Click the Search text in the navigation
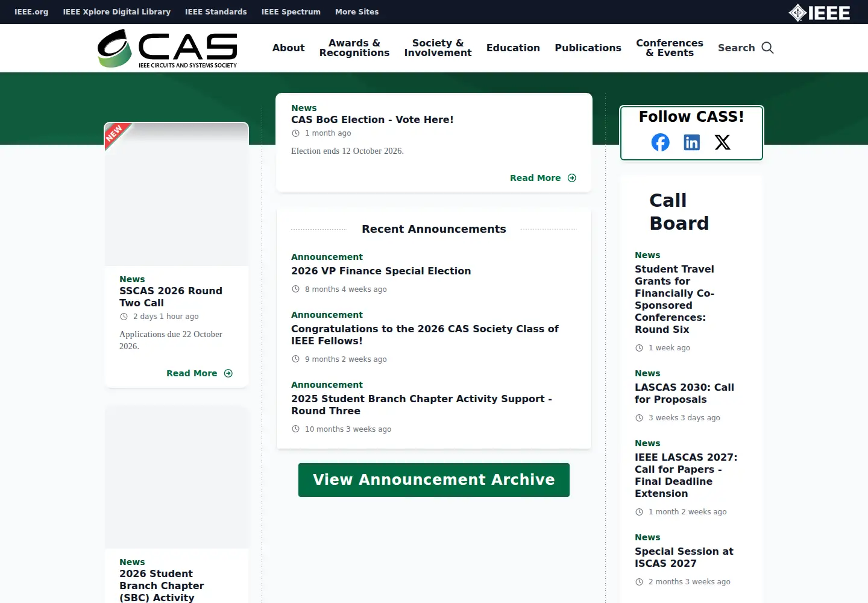 click(736, 48)
